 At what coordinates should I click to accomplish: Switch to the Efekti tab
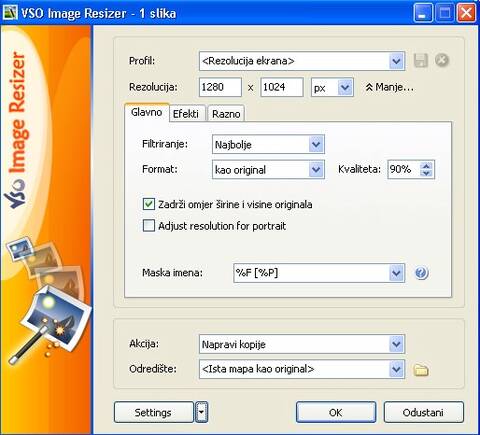[x=186, y=114]
